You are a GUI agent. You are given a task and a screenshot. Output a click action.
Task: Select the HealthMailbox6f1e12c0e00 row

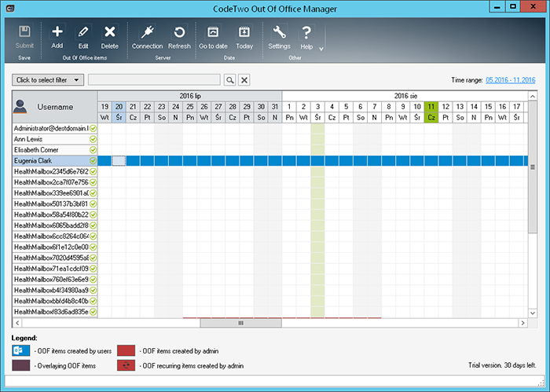[x=55, y=247]
